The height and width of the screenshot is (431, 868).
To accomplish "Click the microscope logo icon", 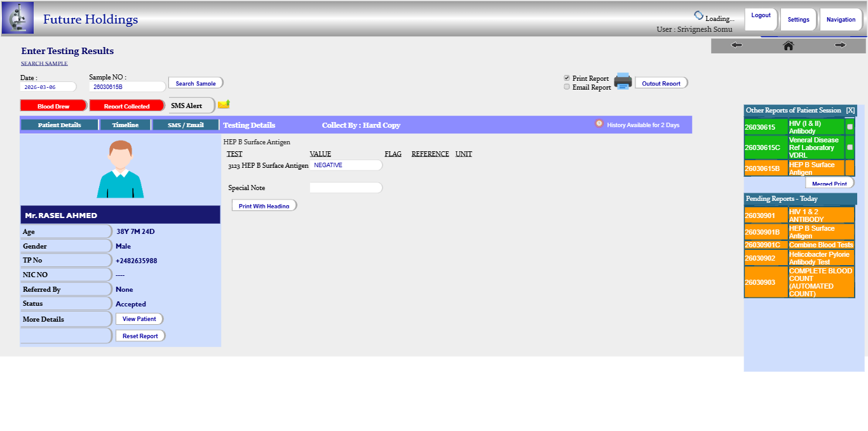I will [x=18, y=18].
